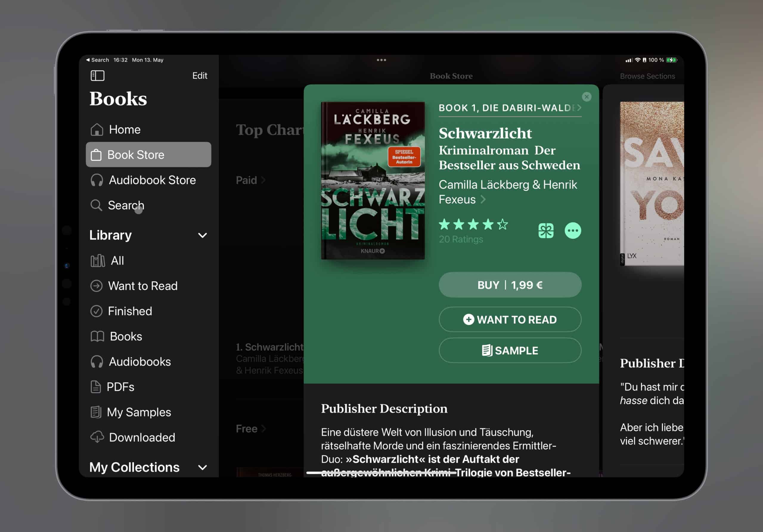Click the All bookshelf icon

pyautogui.click(x=98, y=261)
